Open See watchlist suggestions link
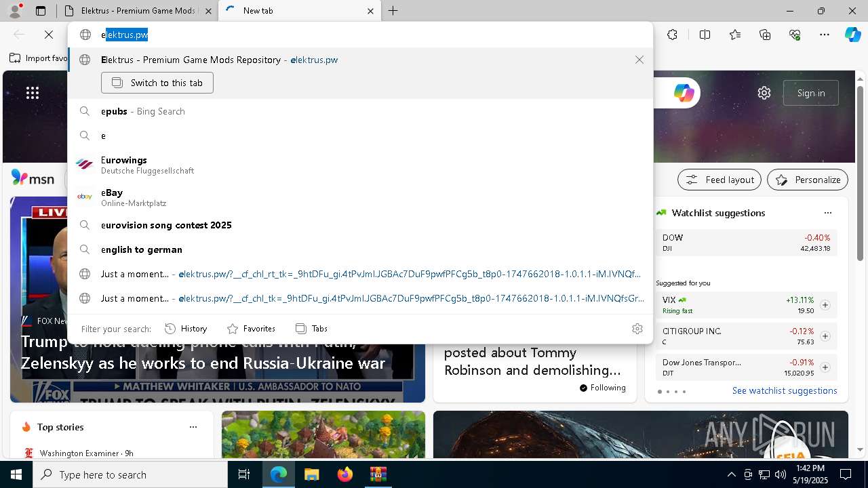Viewport: 868px width, 488px height. click(x=785, y=390)
